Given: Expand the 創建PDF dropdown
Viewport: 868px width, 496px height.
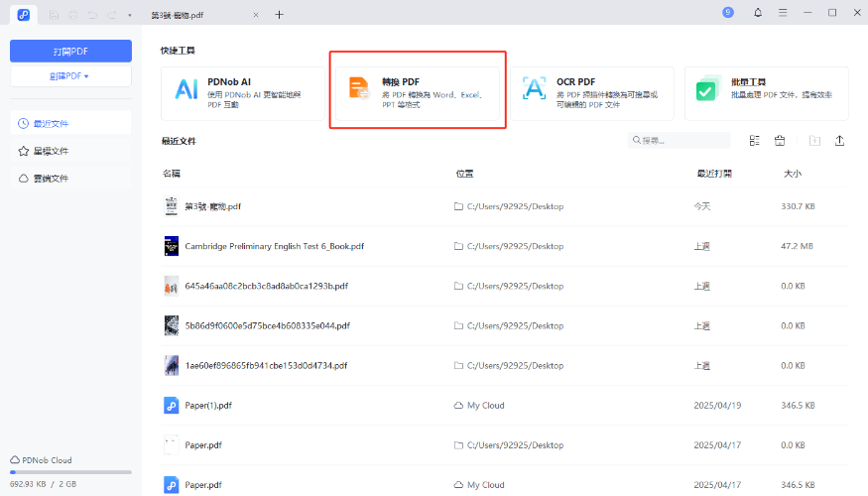Looking at the screenshot, I should 70,76.
